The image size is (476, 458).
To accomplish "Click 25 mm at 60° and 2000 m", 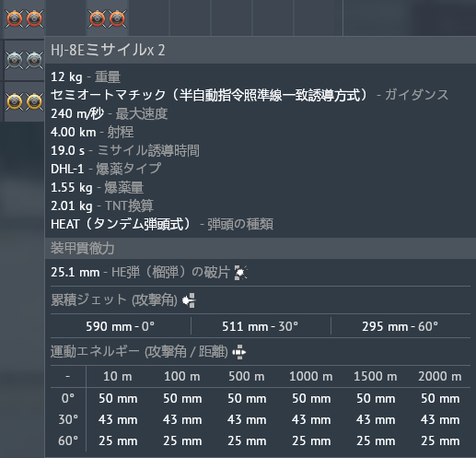I will coord(440,441).
